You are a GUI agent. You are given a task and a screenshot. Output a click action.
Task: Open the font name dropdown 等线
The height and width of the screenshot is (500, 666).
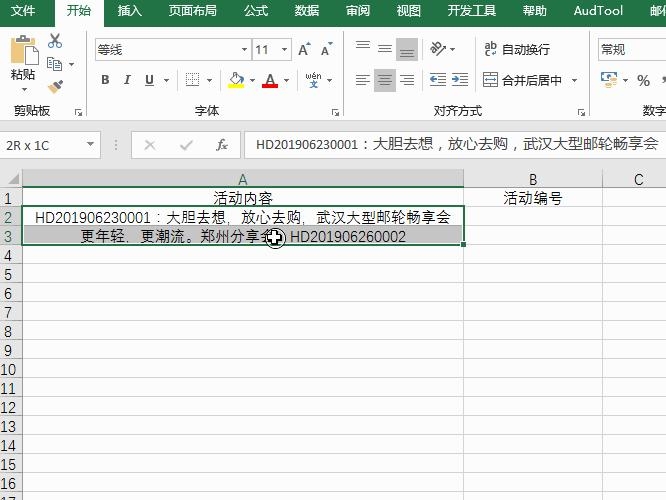click(244, 50)
